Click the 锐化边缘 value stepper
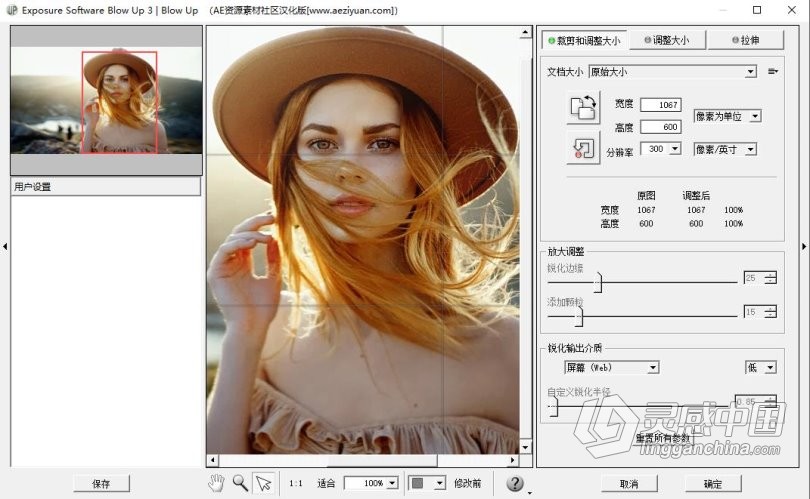Image resolution: width=810 pixels, height=499 pixels. point(770,278)
